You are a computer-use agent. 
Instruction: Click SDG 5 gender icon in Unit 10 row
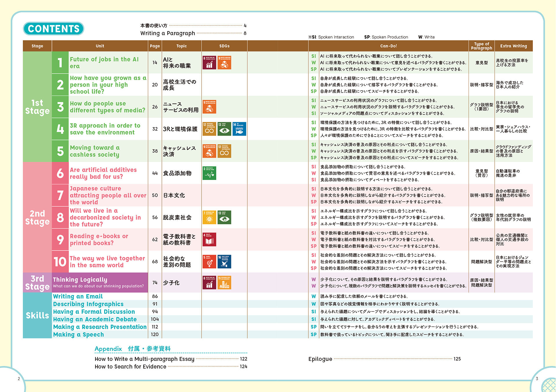(x=209, y=262)
